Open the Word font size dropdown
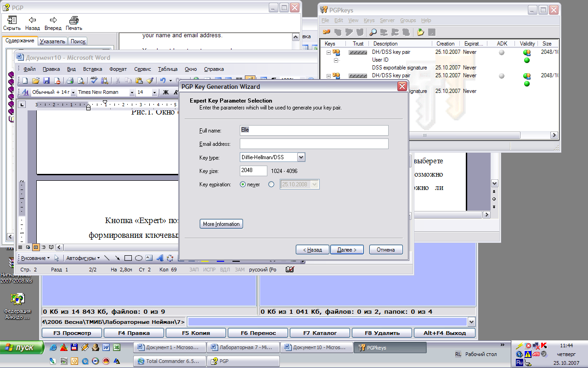The image size is (588, 368). [154, 92]
